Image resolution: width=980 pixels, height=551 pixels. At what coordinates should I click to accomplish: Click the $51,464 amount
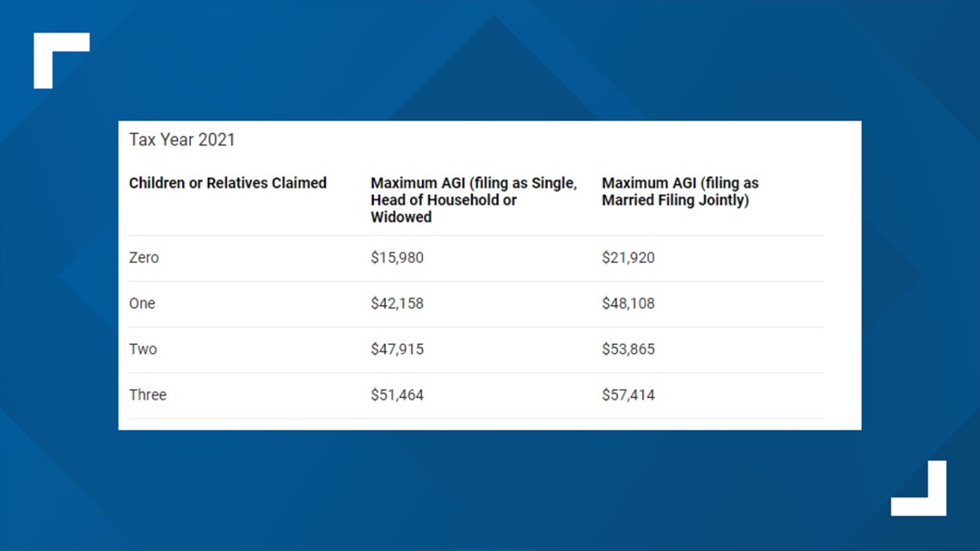397,395
